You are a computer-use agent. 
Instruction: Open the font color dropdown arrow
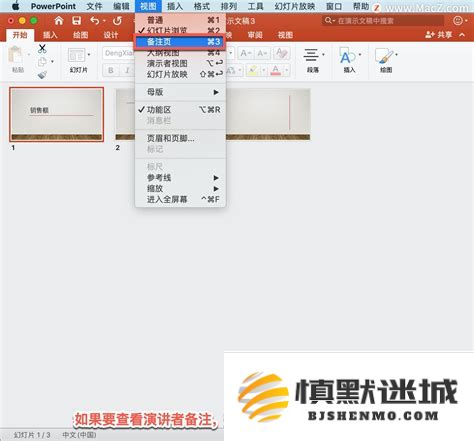coord(286,70)
